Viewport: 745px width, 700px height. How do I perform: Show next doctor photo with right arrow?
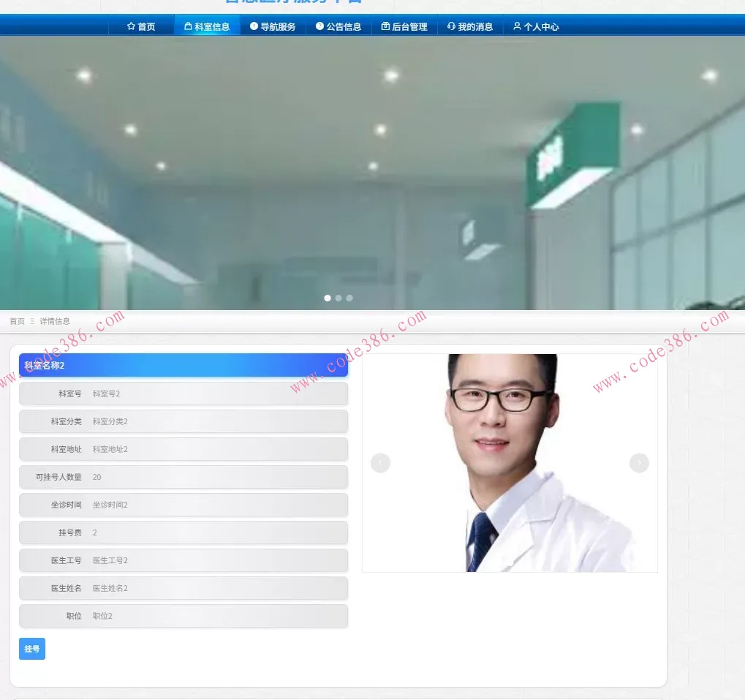[x=639, y=463]
